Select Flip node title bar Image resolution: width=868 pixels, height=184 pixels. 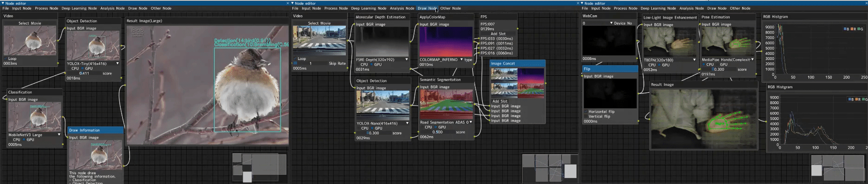pos(610,69)
